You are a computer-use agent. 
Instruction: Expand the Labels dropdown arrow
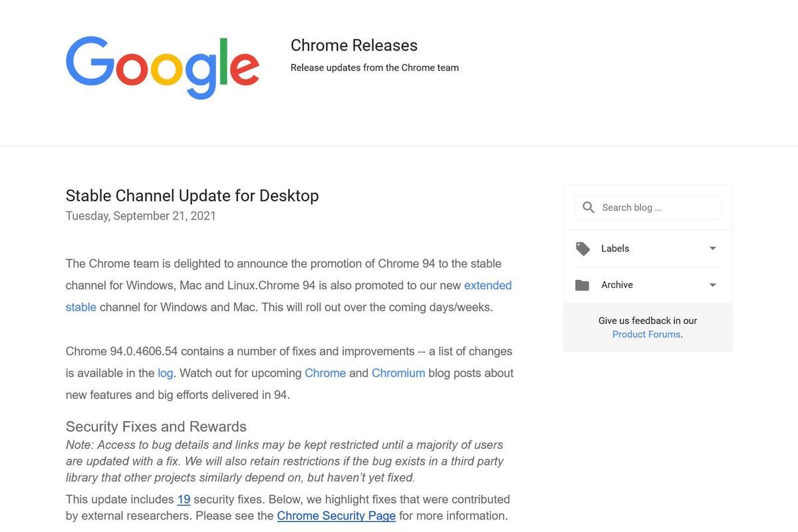(713, 249)
